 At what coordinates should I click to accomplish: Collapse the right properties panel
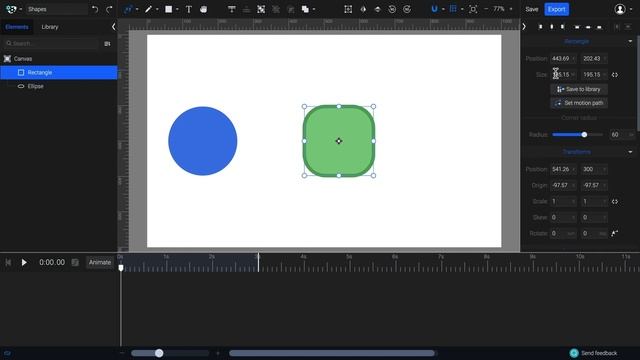point(524,27)
